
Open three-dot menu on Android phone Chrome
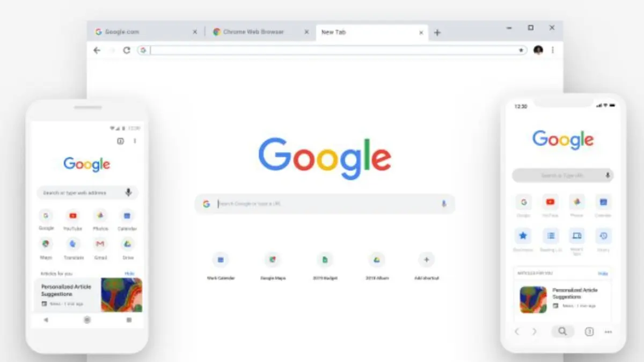[x=135, y=141]
